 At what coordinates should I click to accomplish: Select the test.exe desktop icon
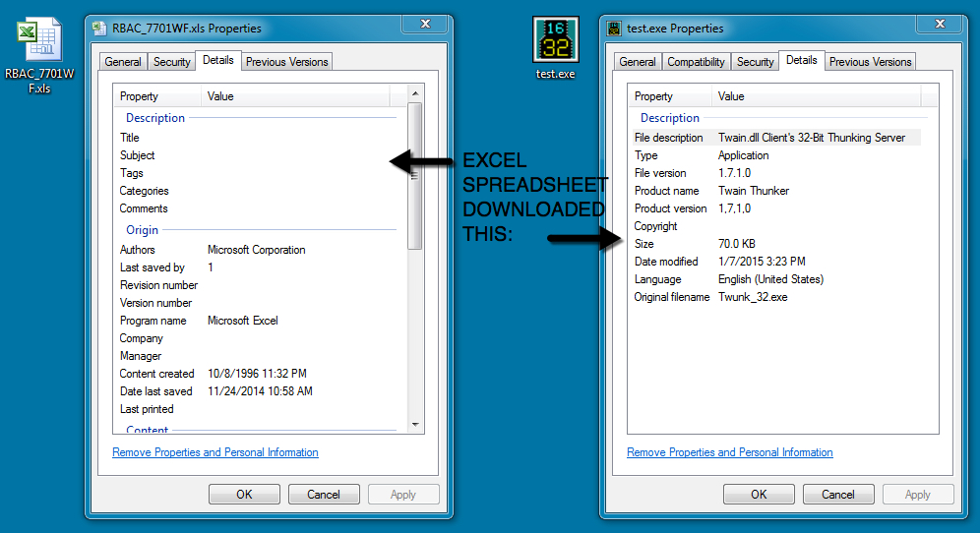(x=554, y=41)
